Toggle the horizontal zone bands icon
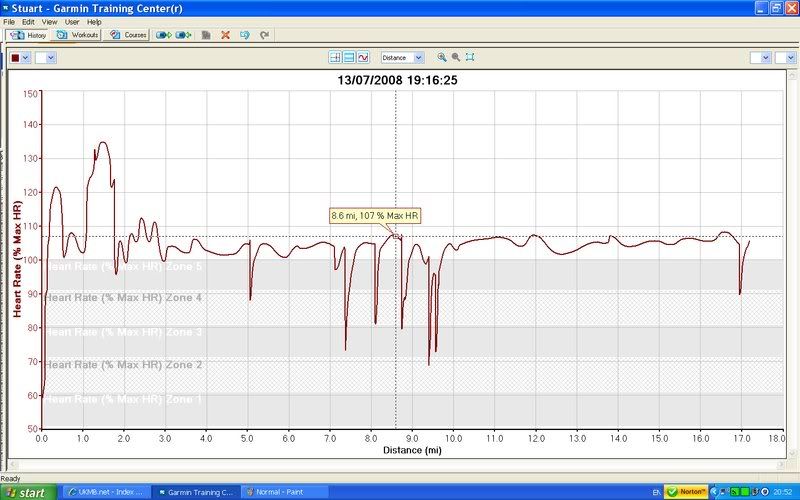Screen dimensions: 800x500 349,57
